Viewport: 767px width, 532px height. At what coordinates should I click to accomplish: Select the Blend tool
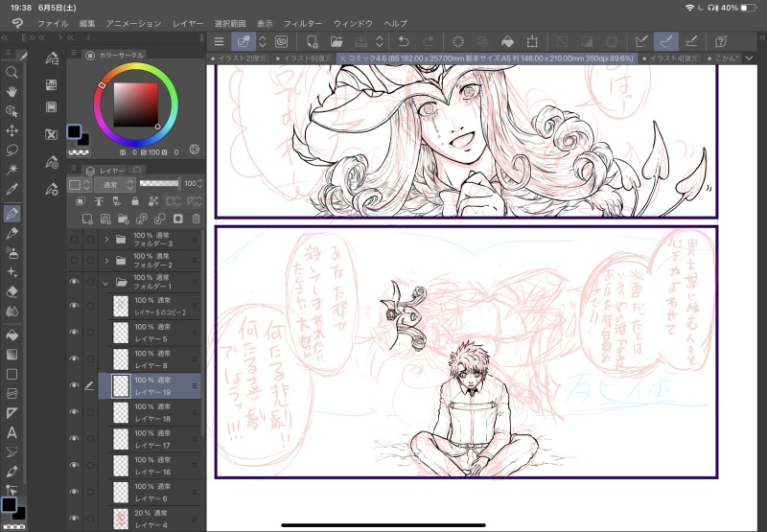pos(12,311)
